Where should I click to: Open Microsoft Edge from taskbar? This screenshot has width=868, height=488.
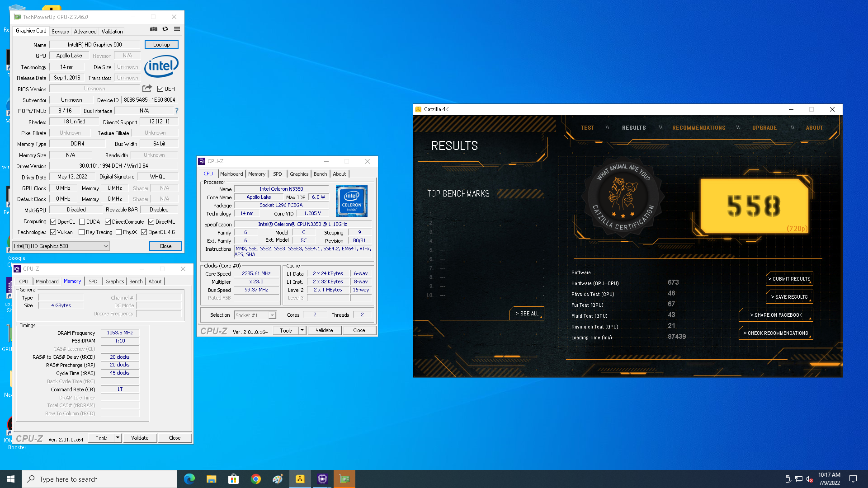[189, 479]
